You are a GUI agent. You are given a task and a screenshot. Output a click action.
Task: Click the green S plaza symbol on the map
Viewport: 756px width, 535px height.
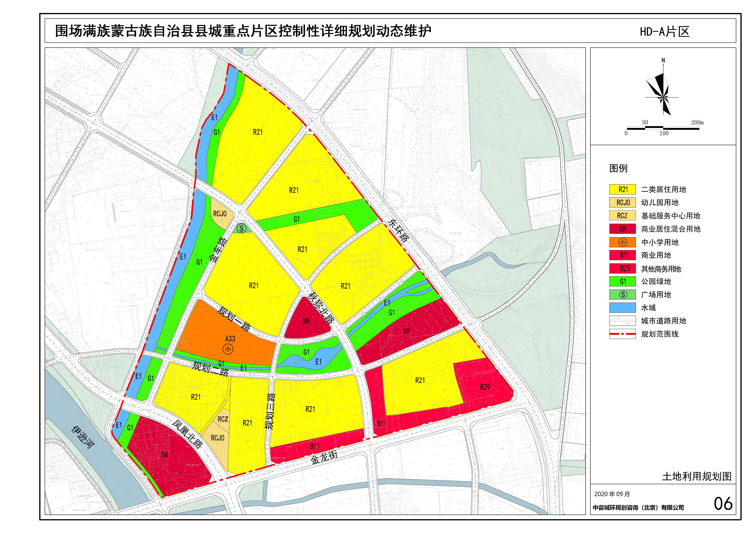click(242, 228)
